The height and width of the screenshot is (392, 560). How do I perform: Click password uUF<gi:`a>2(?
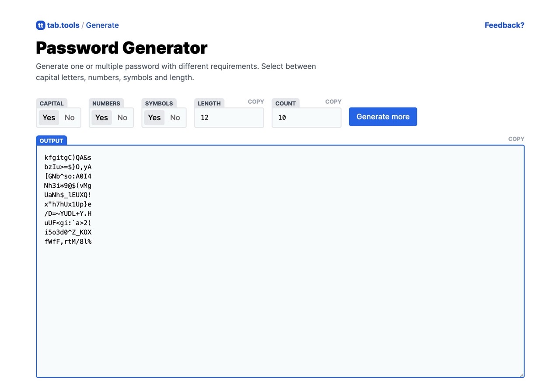click(68, 223)
